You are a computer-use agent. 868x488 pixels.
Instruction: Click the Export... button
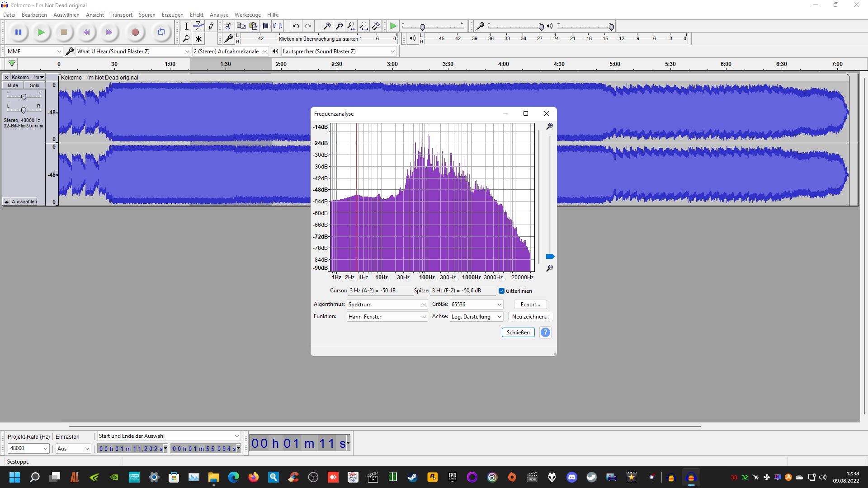pos(530,305)
